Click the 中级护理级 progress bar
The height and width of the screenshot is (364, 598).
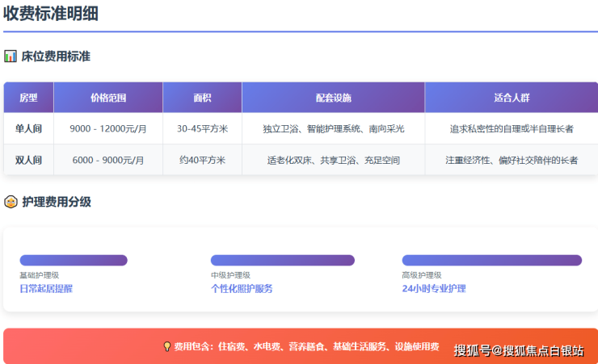[282, 260]
